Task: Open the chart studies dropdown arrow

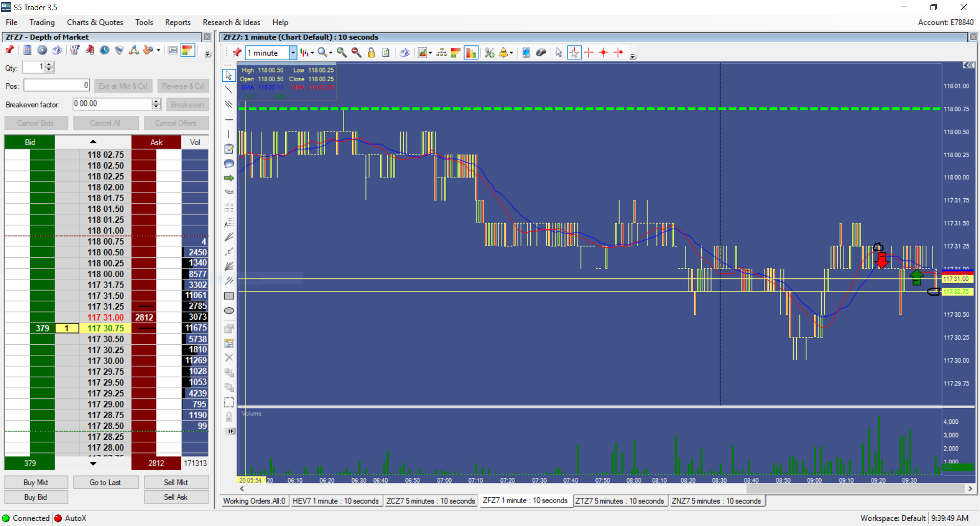Action: pyautogui.click(x=430, y=53)
